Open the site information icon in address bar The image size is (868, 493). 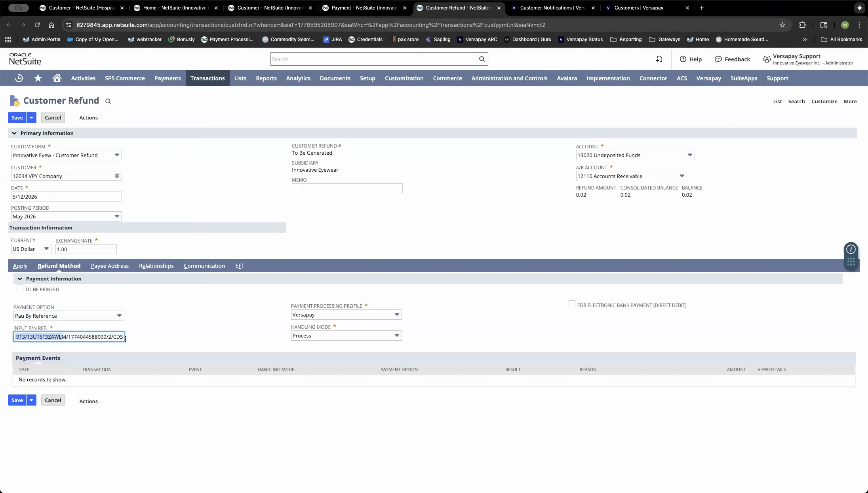pos(69,25)
